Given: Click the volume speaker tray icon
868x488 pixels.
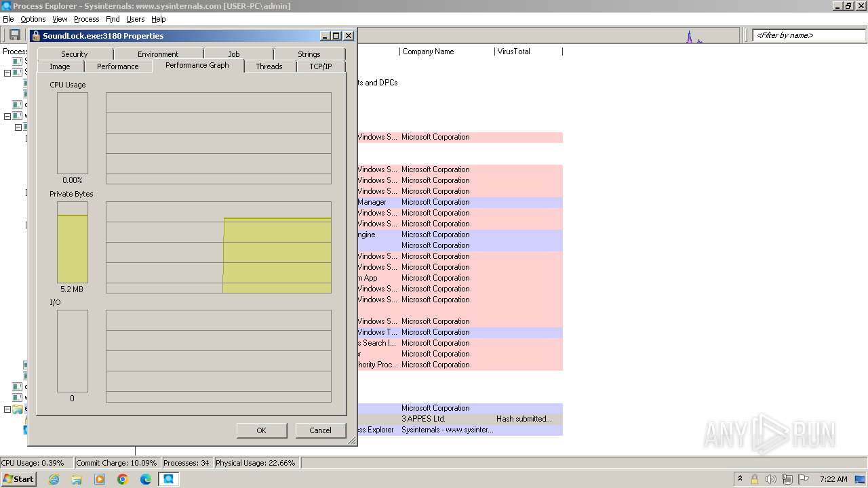Looking at the screenshot, I should (771, 479).
